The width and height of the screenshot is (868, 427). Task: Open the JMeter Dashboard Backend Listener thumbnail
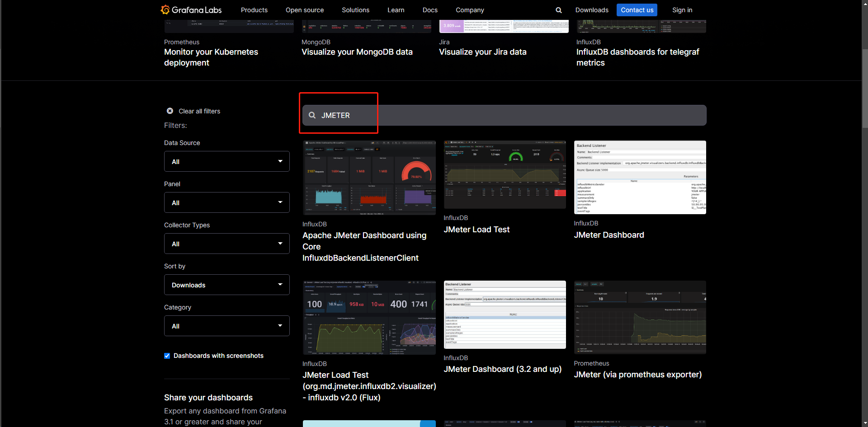click(640, 177)
